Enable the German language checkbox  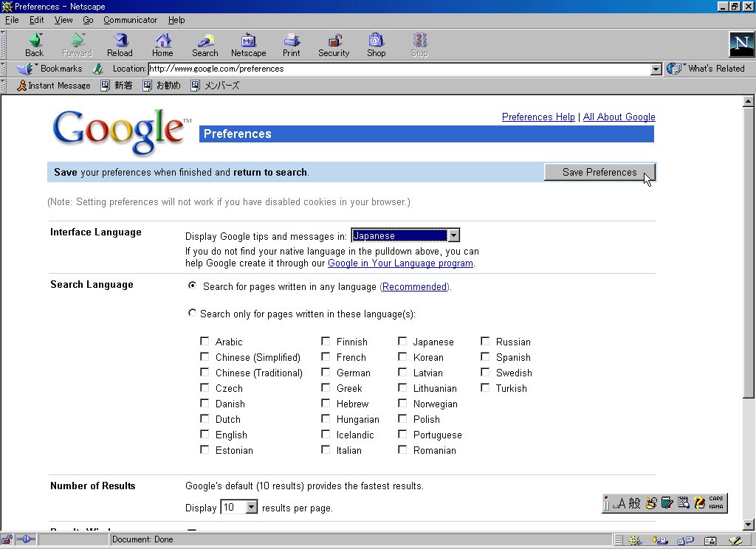pyautogui.click(x=326, y=372)
